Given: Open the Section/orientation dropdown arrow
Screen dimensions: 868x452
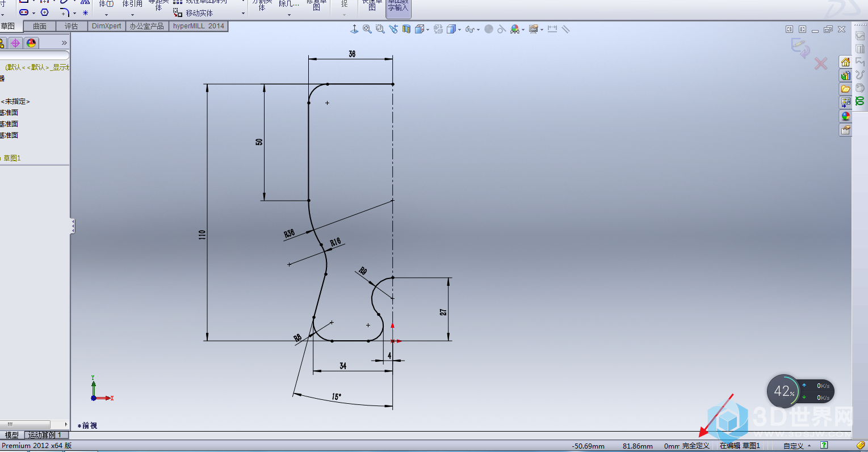Looking at the screenshot, I should coord(428,29).
